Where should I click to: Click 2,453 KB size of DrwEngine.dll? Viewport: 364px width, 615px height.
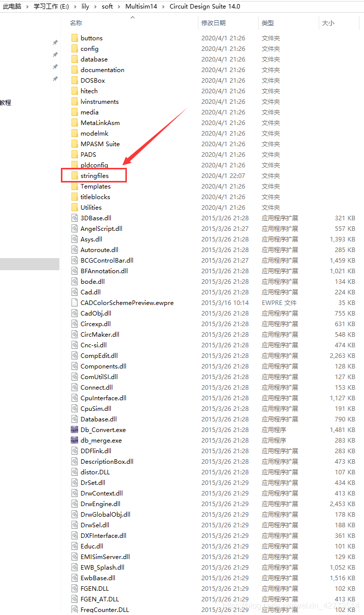click(342, 504)
